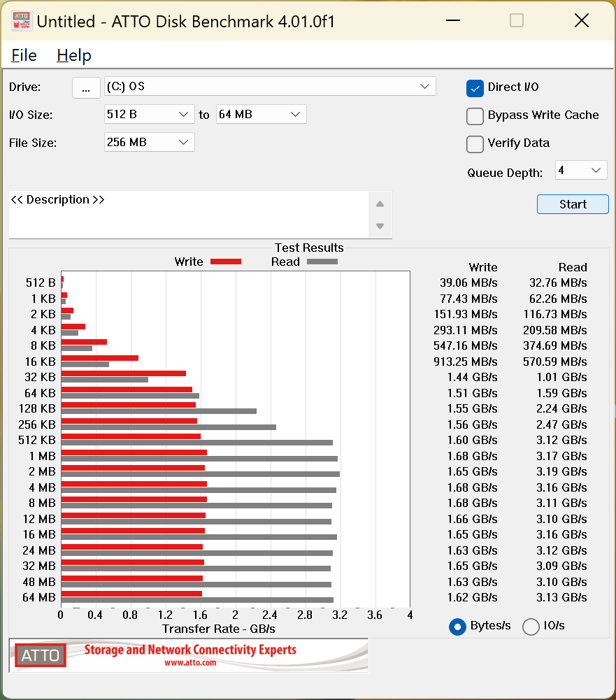The image size is (616, 700).
Task: Click the Test Results heading
Action: click(x=309, y=248)
